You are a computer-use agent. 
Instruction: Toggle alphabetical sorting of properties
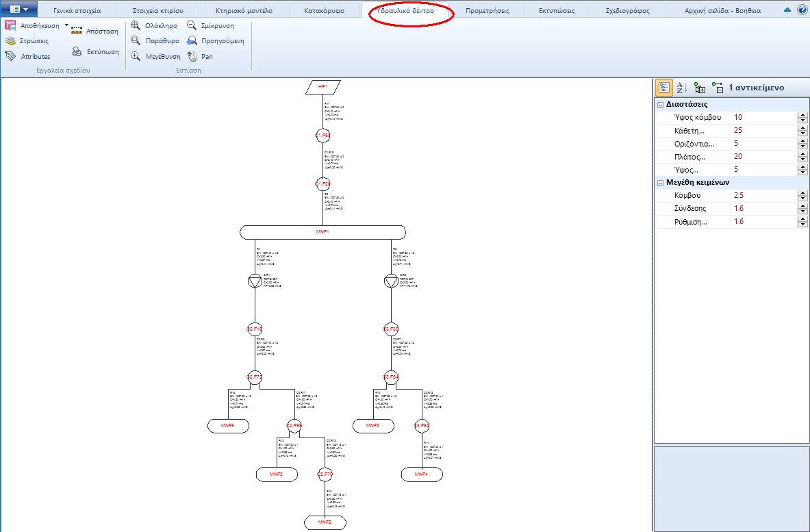pyautogui.click(x=681, y=88)
